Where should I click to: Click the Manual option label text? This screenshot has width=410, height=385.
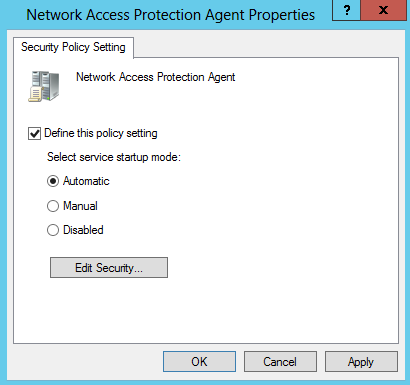point(80,206)
